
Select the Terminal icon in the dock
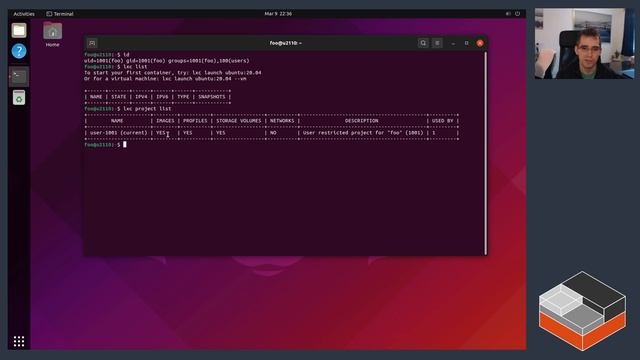tap(19, 76)
